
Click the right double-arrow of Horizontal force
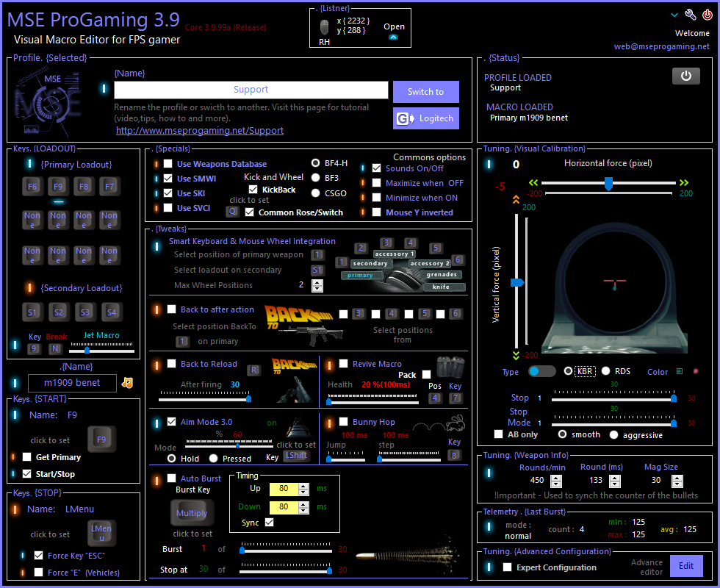point(684,182)
